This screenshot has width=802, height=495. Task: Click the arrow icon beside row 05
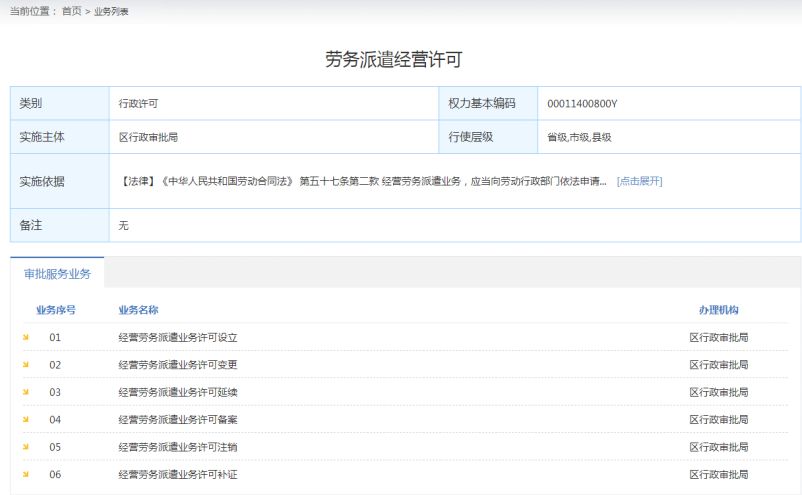[x=26, y=446]
